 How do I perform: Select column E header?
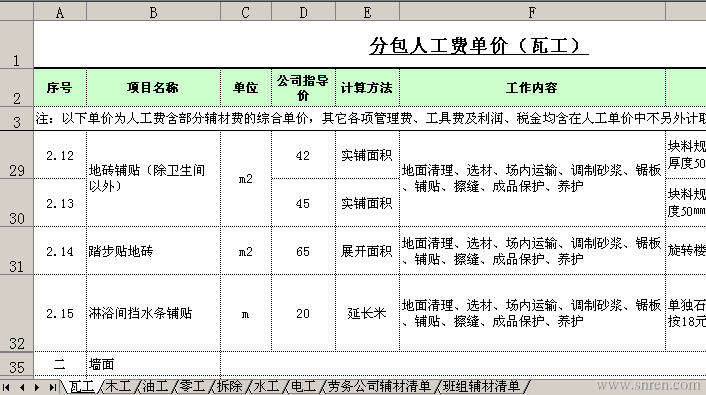coord(367,13)
